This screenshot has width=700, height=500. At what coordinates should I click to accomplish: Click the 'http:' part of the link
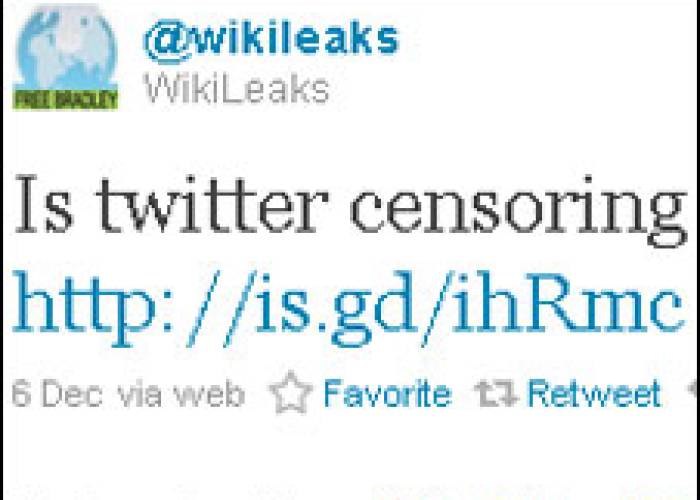click(x=93, y=307)
